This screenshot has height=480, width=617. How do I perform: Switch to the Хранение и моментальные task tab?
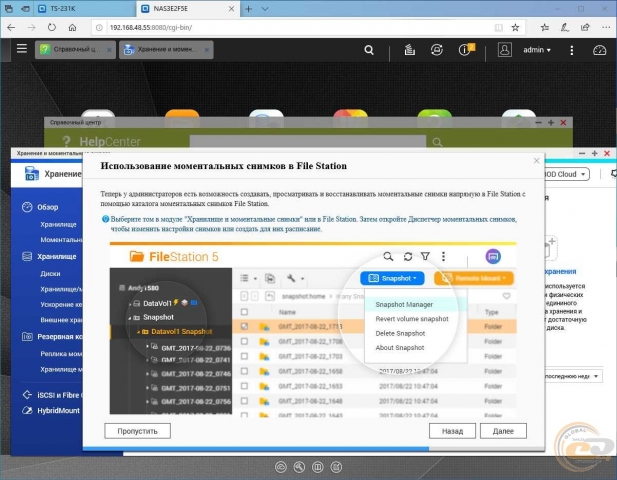click(x=166, y=50)
